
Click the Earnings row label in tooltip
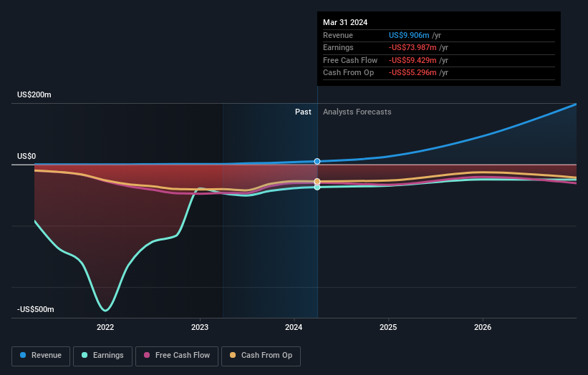(x=338, y=47)
